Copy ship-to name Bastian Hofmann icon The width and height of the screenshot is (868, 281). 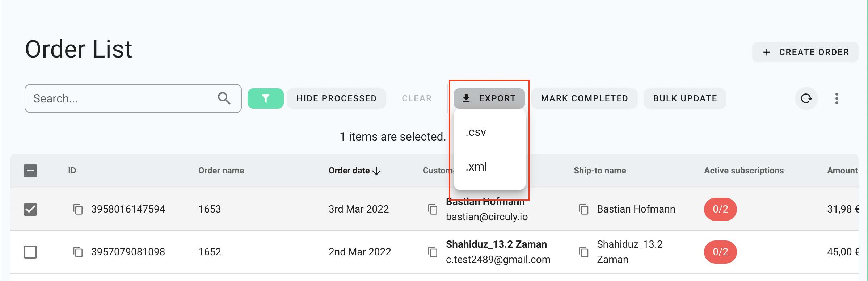[583, 209]
